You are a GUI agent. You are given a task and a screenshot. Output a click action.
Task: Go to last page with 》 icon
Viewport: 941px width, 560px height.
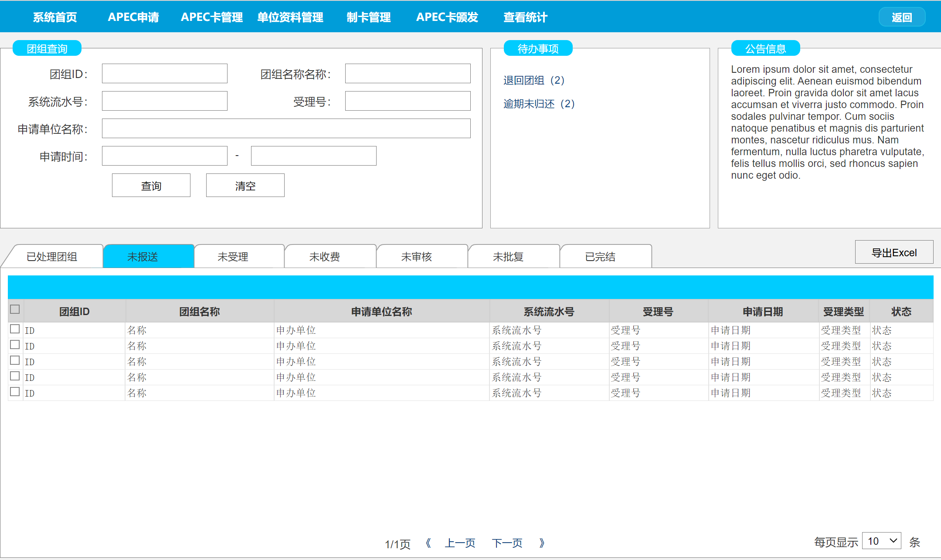coord(542,543)
